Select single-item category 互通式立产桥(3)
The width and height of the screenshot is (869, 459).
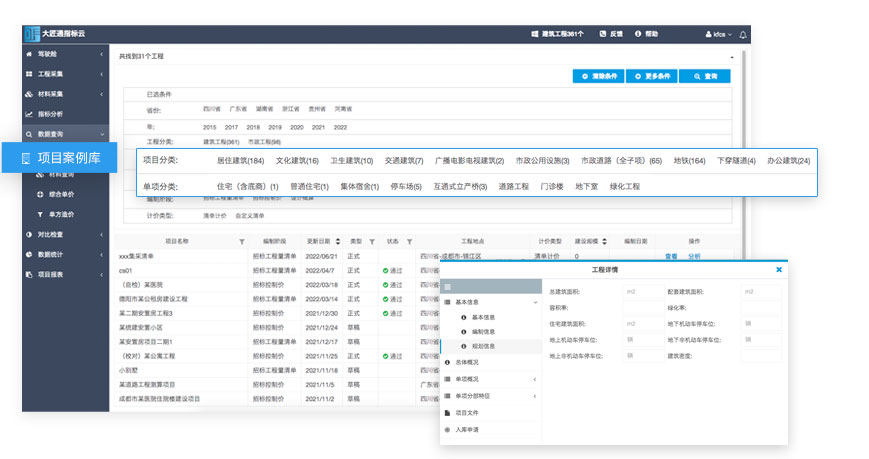coord(460,187)
